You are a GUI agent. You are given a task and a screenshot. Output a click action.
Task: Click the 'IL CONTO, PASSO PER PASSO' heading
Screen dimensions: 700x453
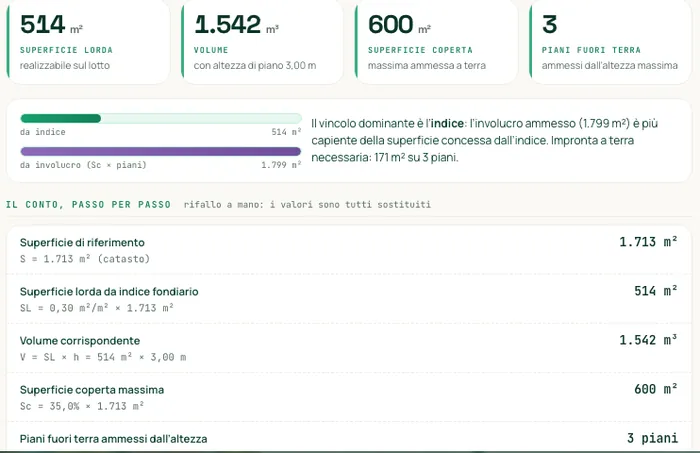pyautogui.click(x=88, y=204)
